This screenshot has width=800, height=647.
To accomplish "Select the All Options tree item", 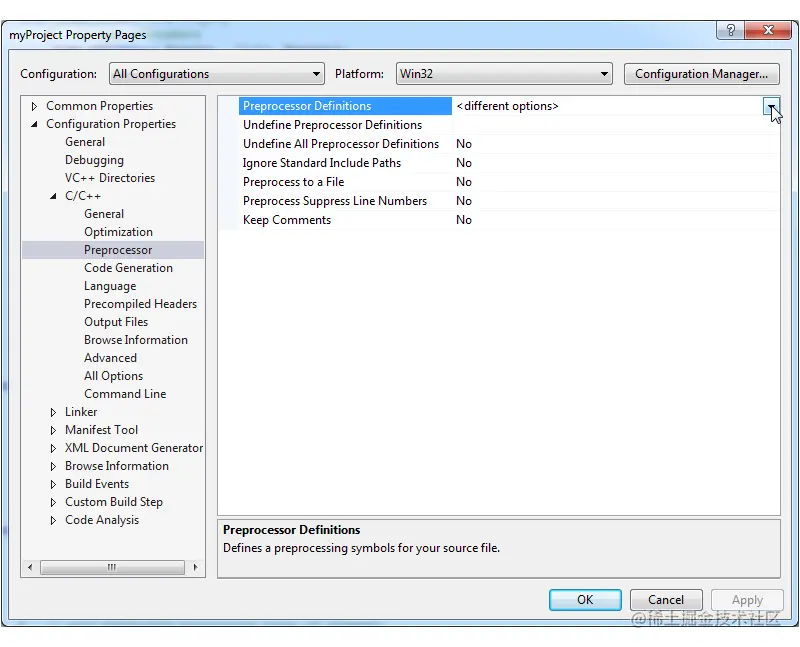I will (x=113, y=376).
